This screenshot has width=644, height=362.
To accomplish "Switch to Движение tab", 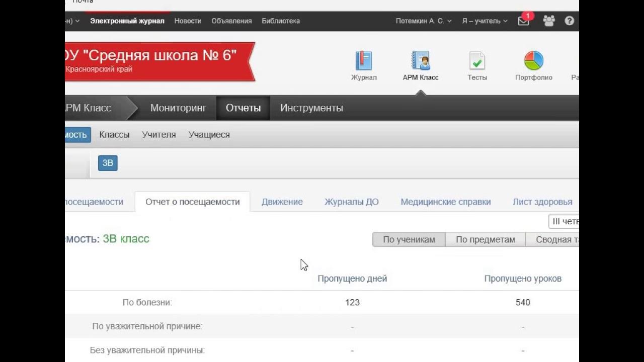I will click(x=282, y=202).
